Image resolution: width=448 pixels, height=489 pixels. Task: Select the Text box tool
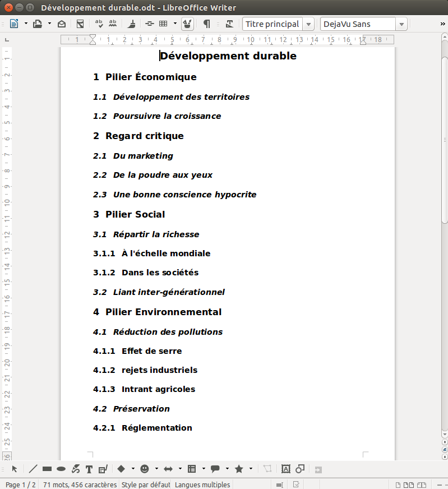point(89,469)
